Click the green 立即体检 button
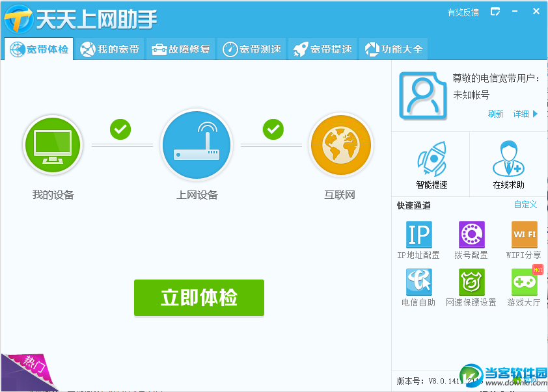 point(199,297)
